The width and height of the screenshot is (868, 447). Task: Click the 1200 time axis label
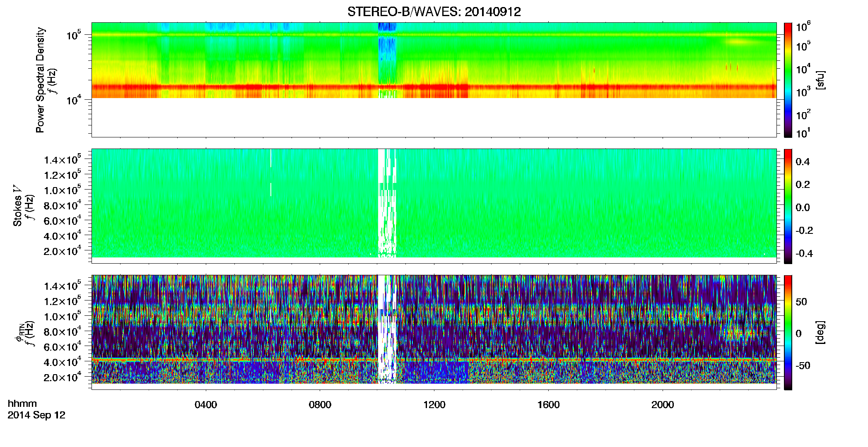point(434,405)
